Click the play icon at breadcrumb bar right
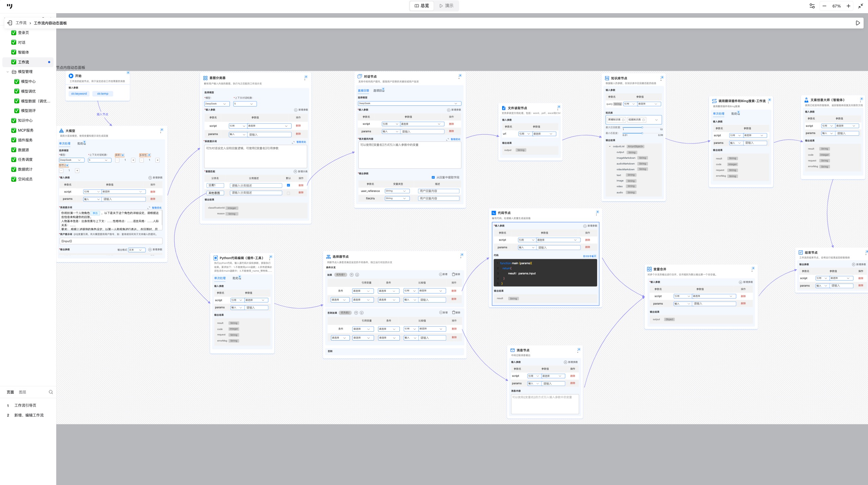The image size is (868, 485). [857, 23]
